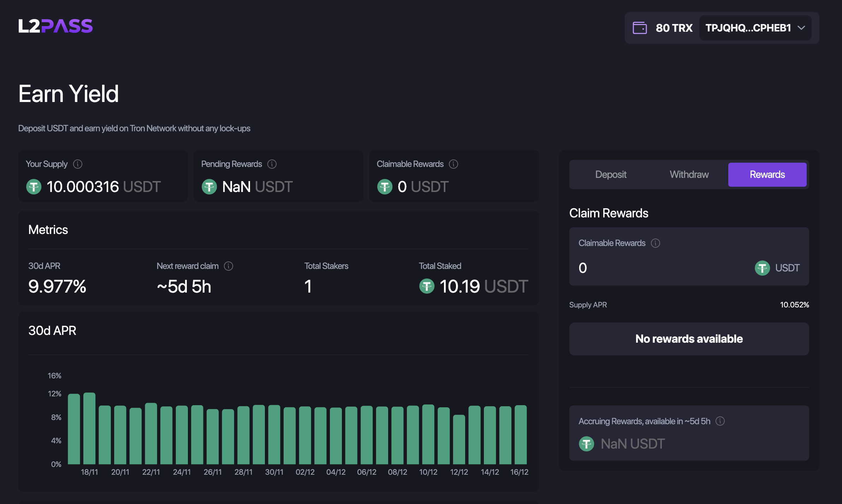This screenshot has width=842, height=504.
Task: Select the Rewards tab
Action: [767, 174]
